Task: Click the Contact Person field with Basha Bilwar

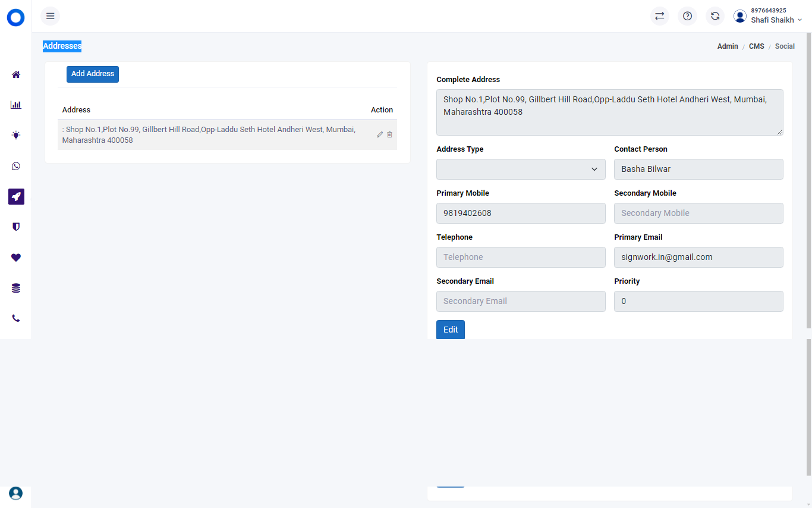Action: tap(698, 169)
